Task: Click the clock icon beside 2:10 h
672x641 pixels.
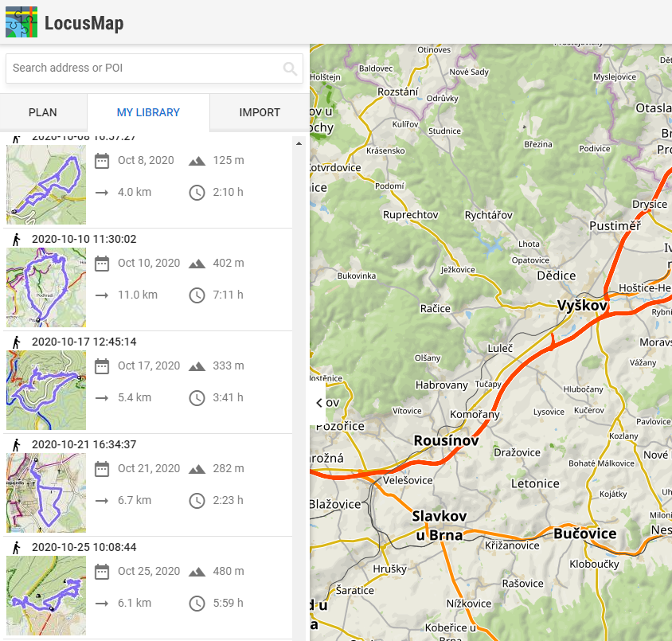Action: pyautogui.click(x=197, y=193)
